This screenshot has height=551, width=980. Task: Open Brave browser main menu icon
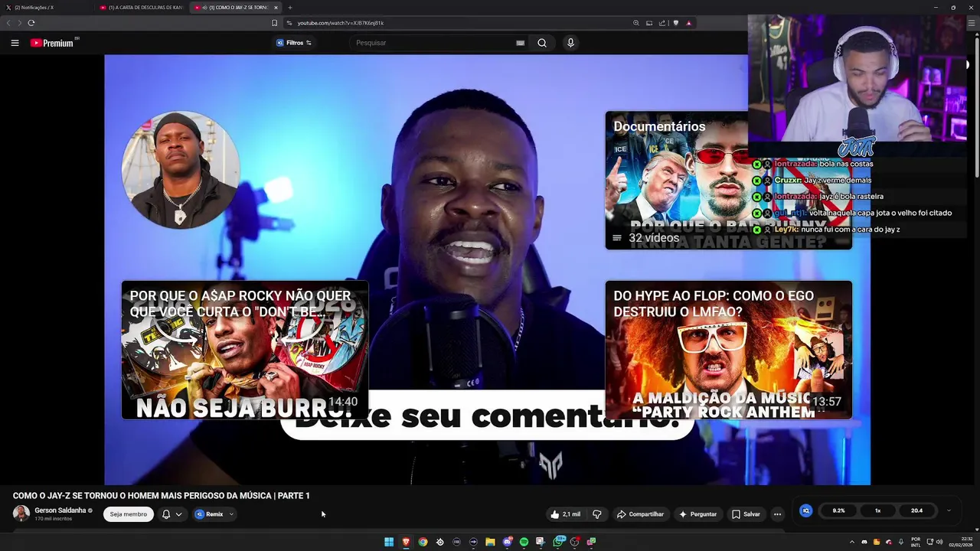971,23
